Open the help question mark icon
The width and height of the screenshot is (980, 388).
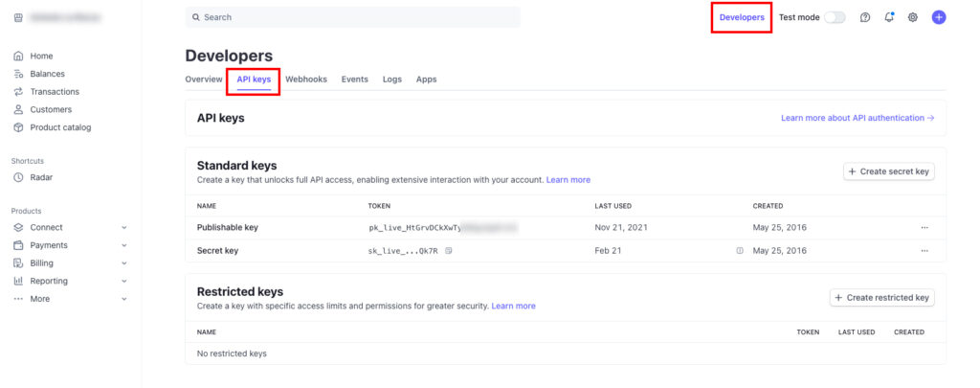[865, 17]
